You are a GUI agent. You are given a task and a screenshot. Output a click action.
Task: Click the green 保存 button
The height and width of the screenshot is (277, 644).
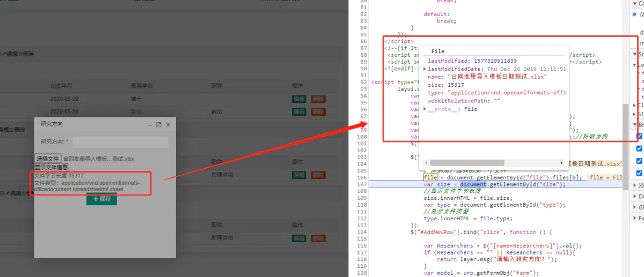click(x=101, y=199)
